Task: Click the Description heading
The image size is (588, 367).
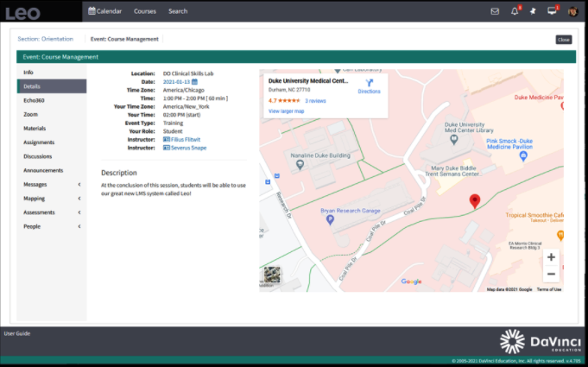Action: (119, 173)
